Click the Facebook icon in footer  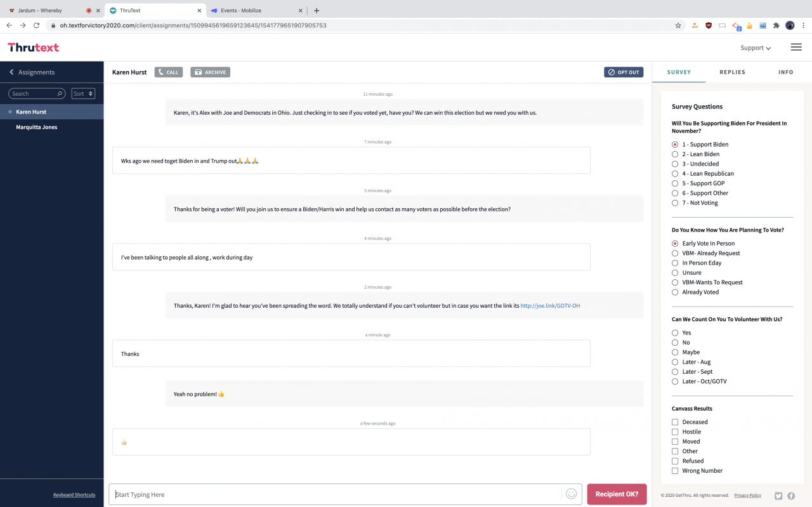tap(791, 496)
